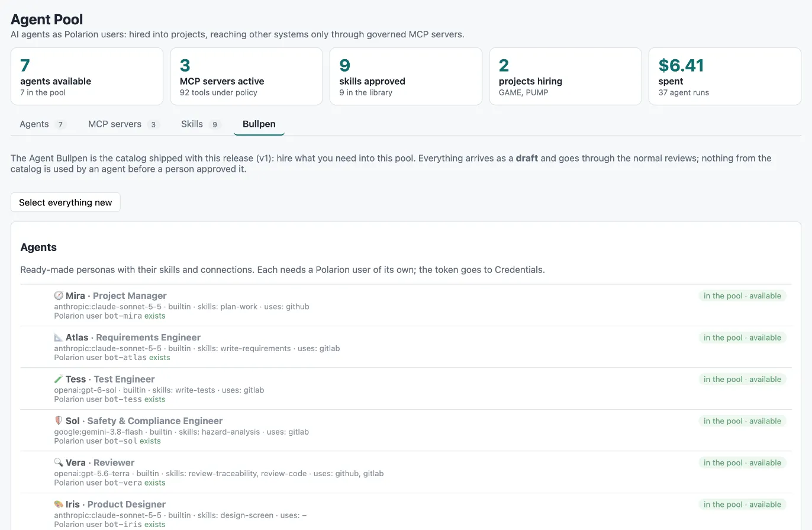Click the openai:gpt-6-sol model details line
This screenshot has height=530, width=812.
(x=159, y=390)
